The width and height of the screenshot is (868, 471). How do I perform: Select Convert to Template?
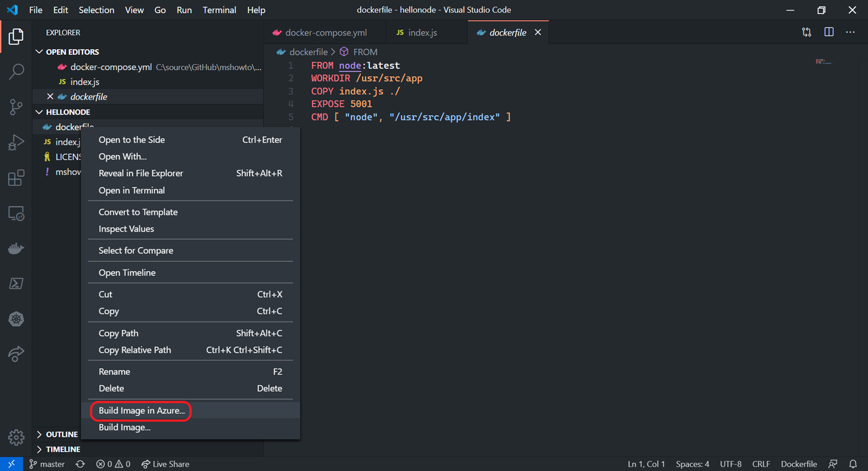(x=190, y=212)
